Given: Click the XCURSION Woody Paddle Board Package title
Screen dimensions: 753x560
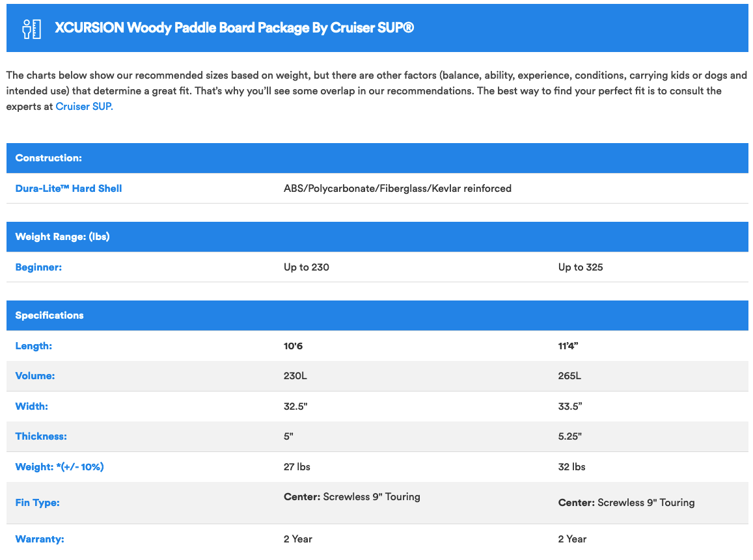Looking at the screenshot, I should tap(234, 28).
